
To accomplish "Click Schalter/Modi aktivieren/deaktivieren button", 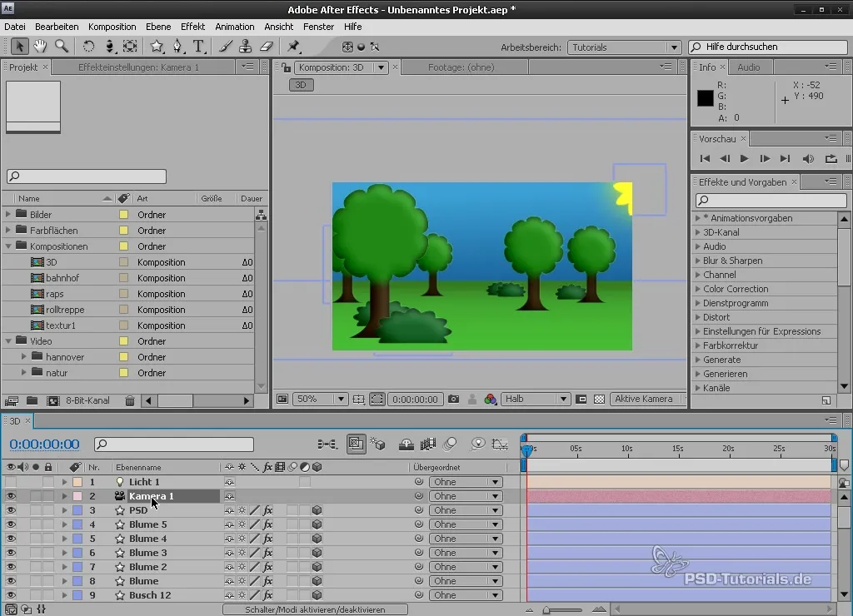I will coord(315,609).
